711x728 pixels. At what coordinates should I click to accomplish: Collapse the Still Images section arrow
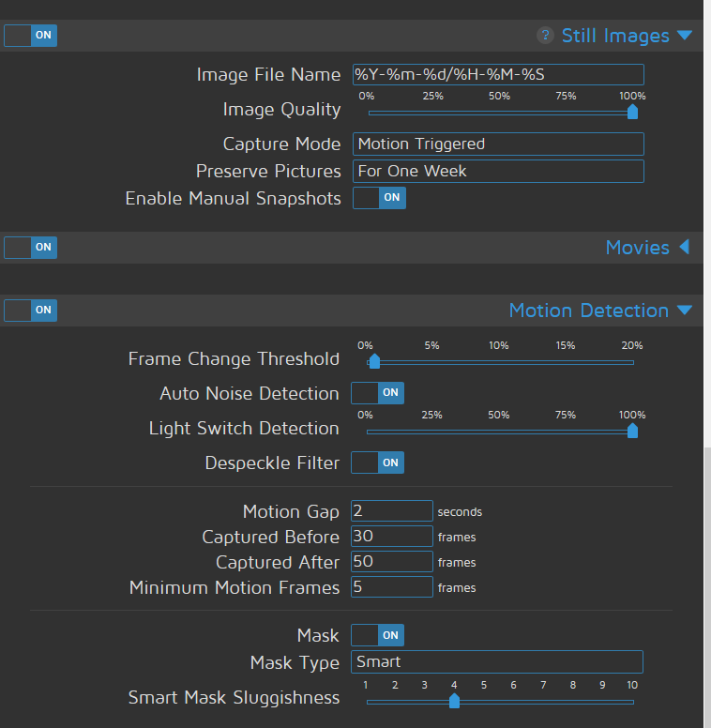tap(685, 36)
